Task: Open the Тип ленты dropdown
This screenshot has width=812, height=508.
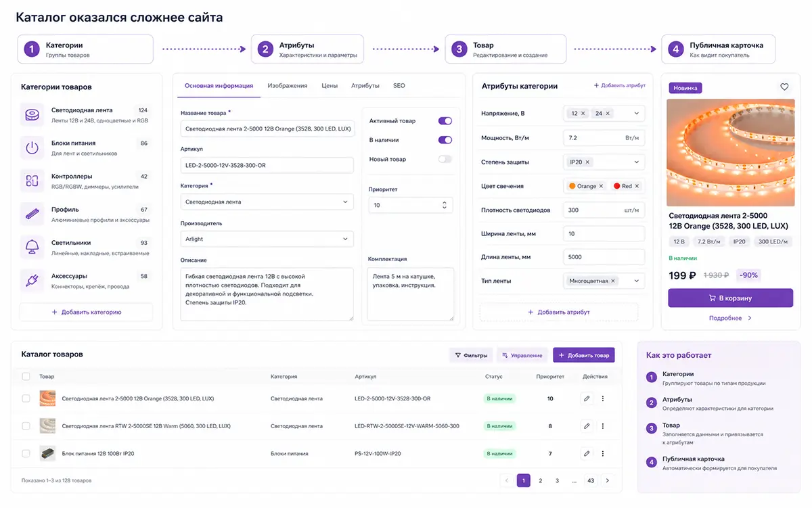Action: (x=604, y=281)
